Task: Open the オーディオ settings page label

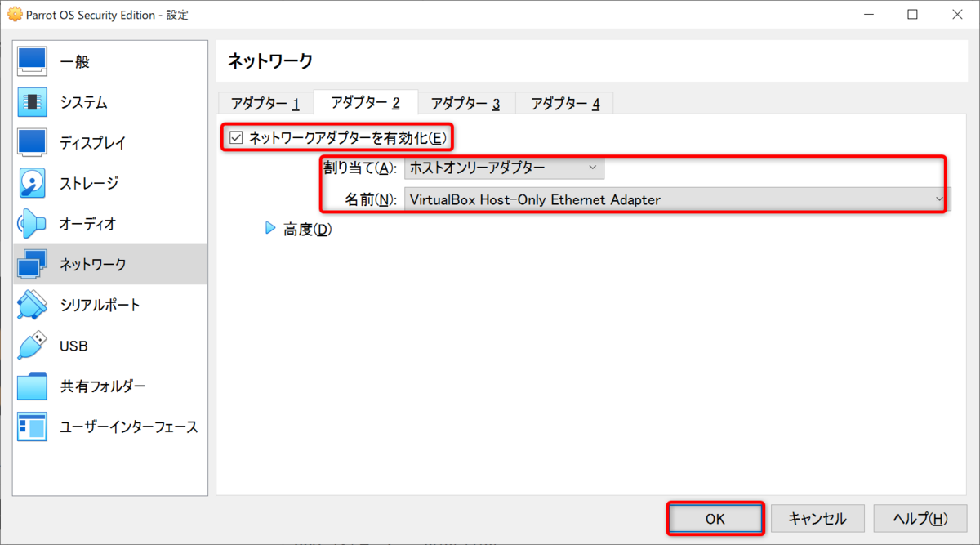Action: (x=88, y=224)
